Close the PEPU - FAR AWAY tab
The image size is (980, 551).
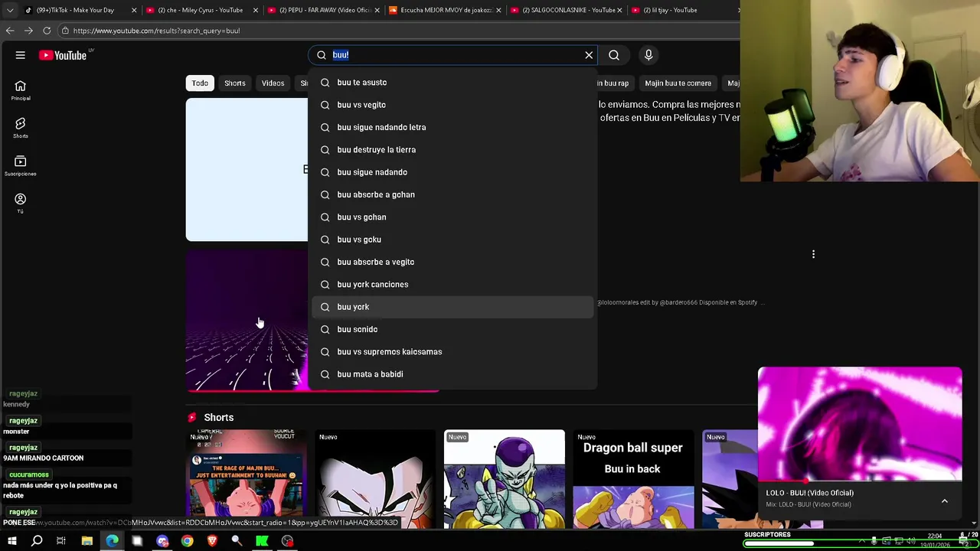point(377,10)
